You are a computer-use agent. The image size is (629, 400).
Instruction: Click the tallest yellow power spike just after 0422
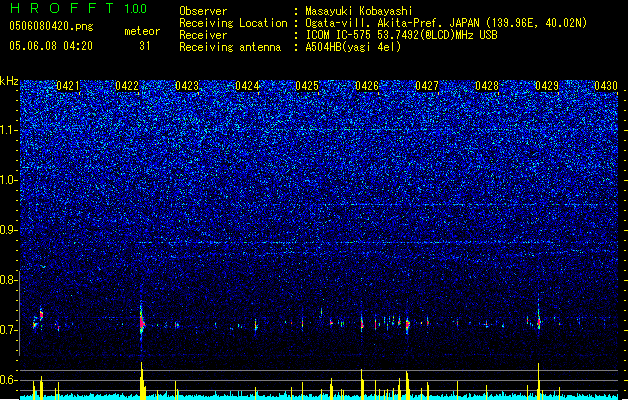(x=142, y=380)
